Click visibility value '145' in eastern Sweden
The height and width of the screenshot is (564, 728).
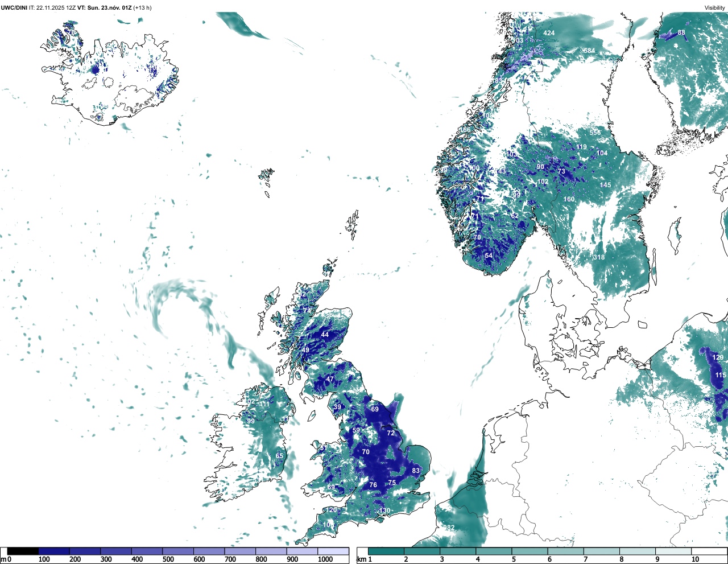(x=605, y=185)
